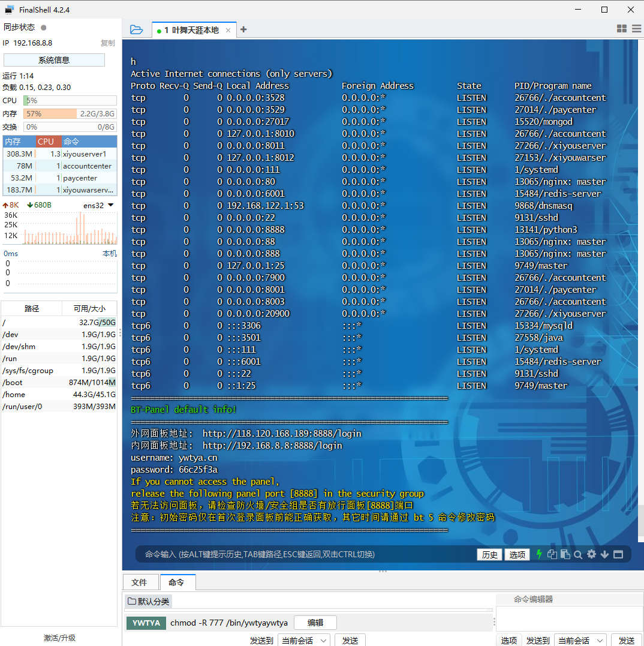Viewport: 644px width, 646px height.
Task: Open the 默认分类 command category
Action: pyautogui.click(x=148, y=601)
